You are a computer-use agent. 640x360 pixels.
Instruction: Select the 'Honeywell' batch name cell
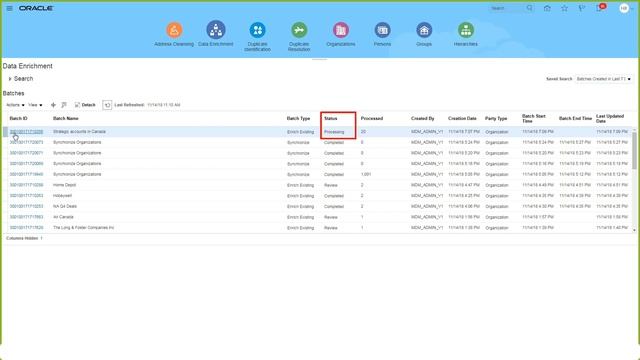pyautogui.click(x=62, y=196)
